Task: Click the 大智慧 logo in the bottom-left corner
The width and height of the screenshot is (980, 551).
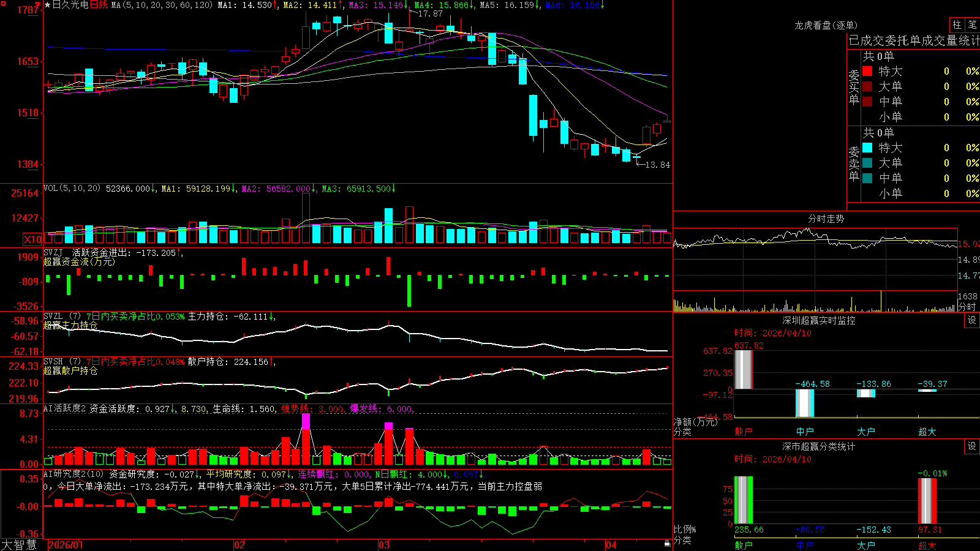Action: pos(19,545)
